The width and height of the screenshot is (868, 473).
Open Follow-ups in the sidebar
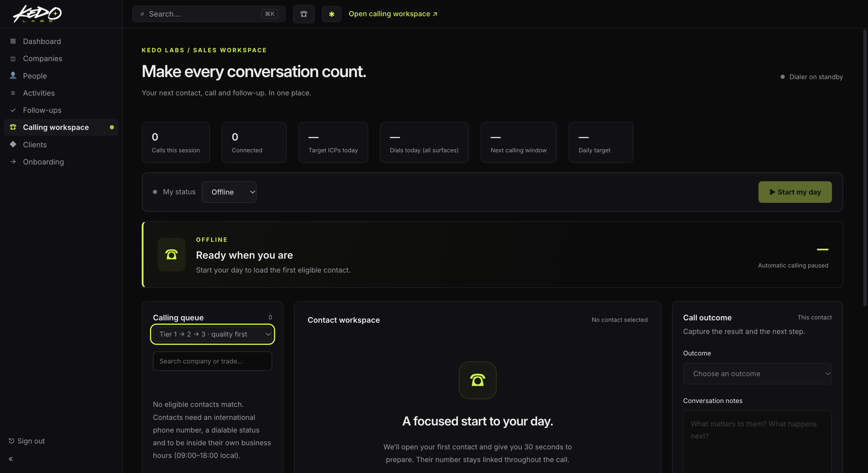61,110
